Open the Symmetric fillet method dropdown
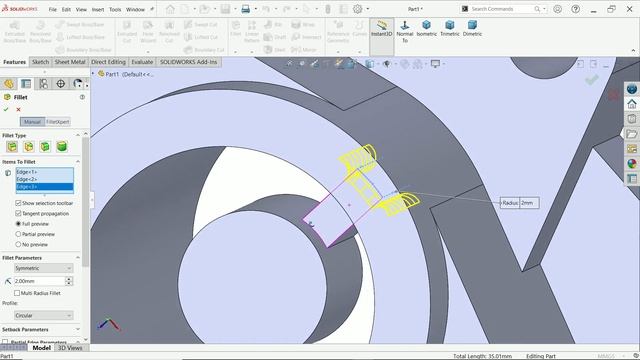Image resolution: width=640 pixels, height=360 pixels. [x=44, y=268]
